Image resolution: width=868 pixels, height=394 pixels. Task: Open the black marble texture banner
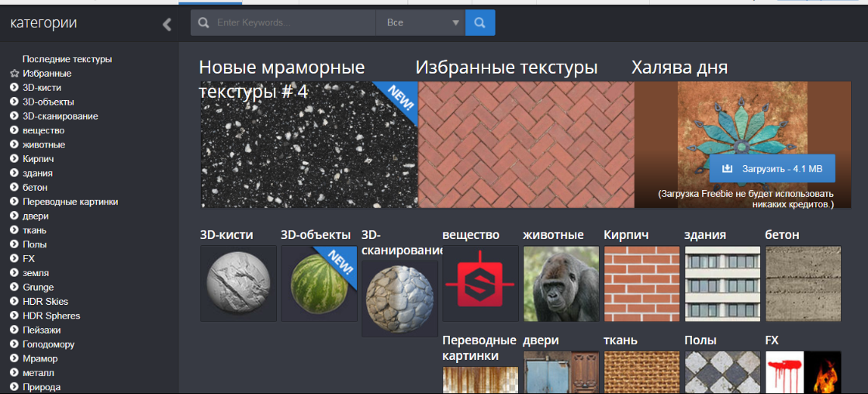[x=309, y=145]
